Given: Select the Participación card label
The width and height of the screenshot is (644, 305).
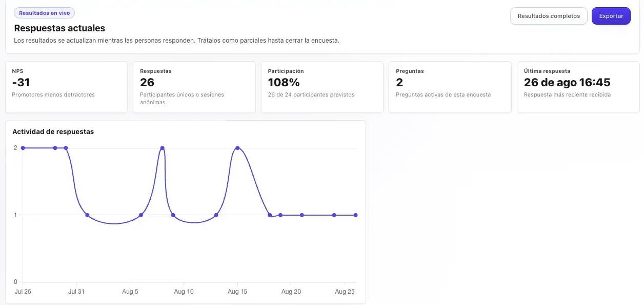Looking at the screenshot, I should point(286,71).
